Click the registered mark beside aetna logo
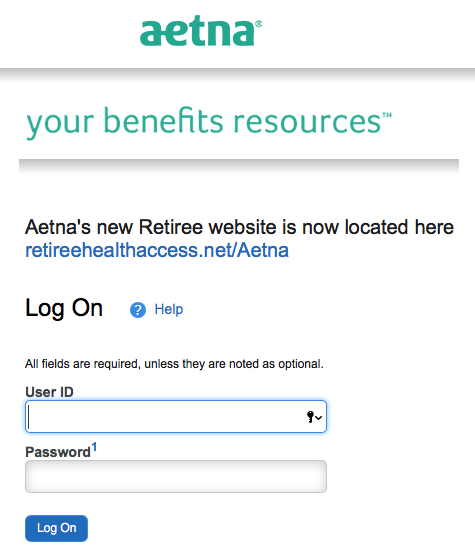Image resolution: width=475 pixels, height=560 pixels. pos(259,24)
